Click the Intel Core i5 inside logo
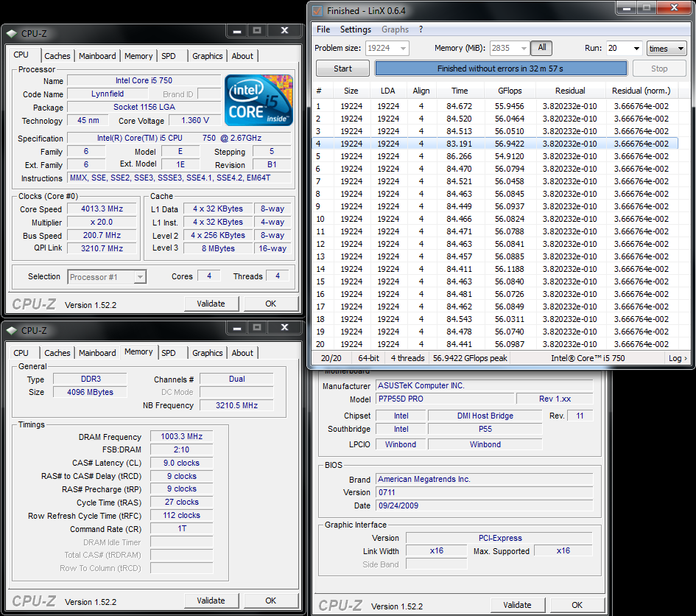The image size is (696, 616). [259, 100]
